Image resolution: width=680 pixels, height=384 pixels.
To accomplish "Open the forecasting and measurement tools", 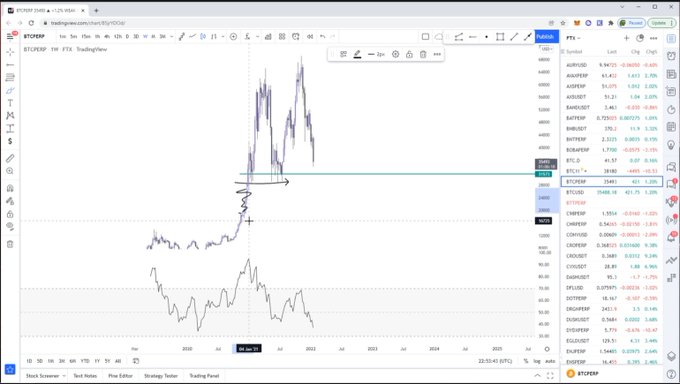I will tap(10, 128).
